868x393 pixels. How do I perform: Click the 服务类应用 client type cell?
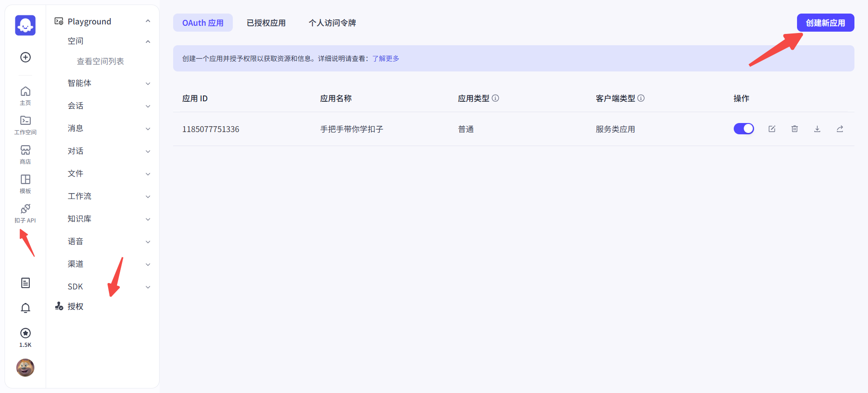click(x=615, y=129)
